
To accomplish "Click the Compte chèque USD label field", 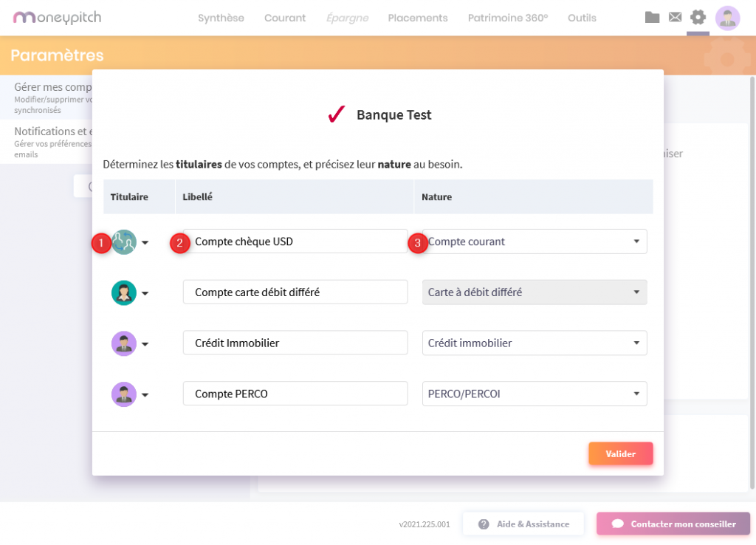I will (x=295, y=241).
